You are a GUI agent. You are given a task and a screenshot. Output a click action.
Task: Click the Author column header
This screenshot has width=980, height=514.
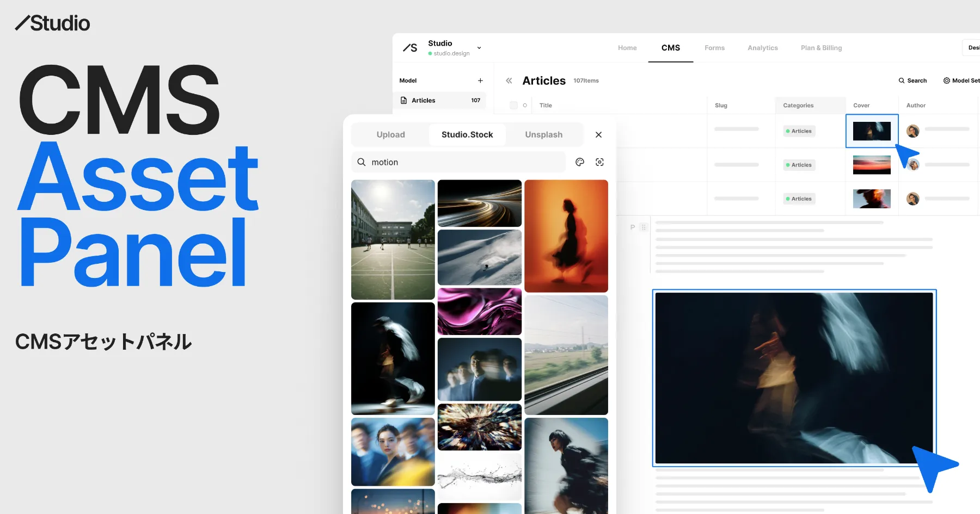coord(916,106)
